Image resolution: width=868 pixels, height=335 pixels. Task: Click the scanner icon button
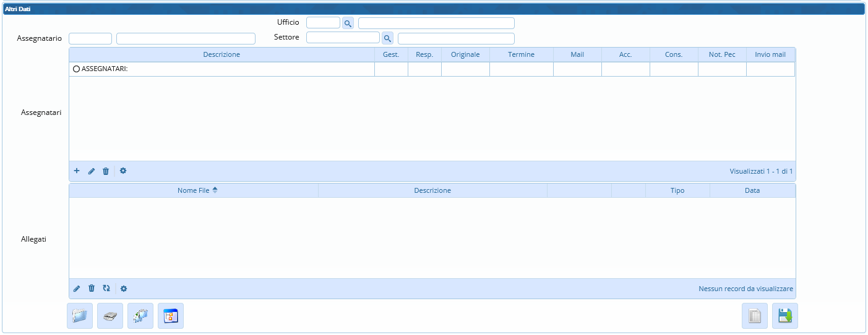click(110, 316)
